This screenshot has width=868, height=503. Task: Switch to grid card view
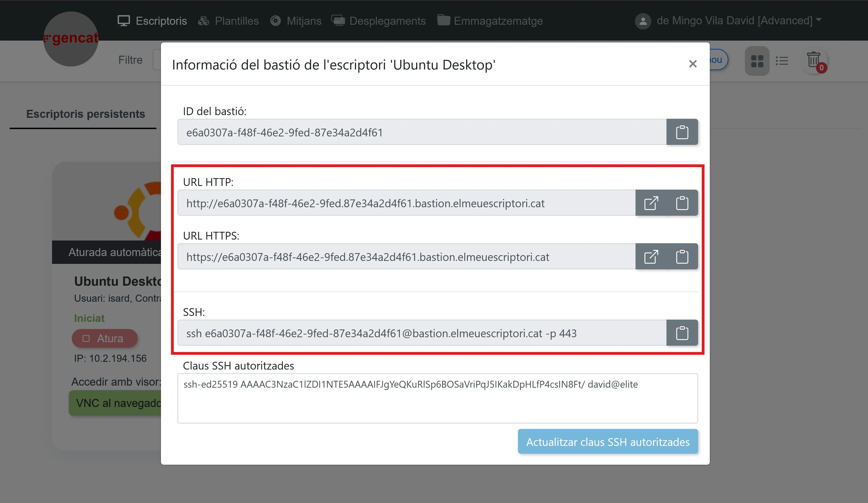tap(757, 61)
